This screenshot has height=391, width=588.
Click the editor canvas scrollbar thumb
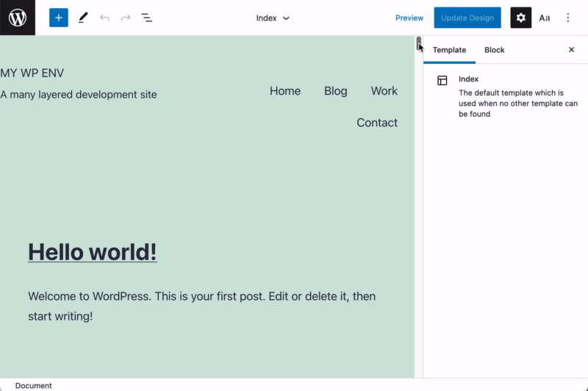tap(418, 43)
